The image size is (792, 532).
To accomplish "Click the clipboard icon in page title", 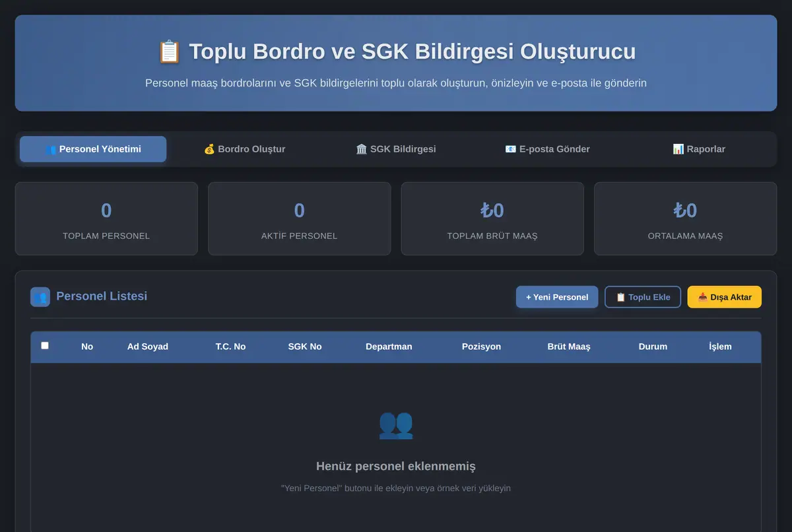I will pyautogui.click(x=169, y=51).
